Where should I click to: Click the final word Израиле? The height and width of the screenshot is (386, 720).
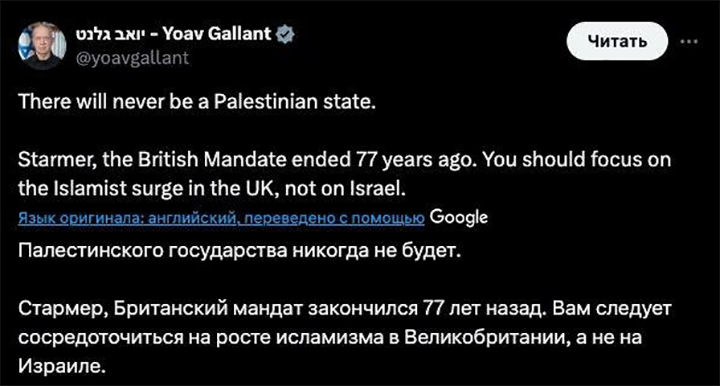[x=62, y=367]
